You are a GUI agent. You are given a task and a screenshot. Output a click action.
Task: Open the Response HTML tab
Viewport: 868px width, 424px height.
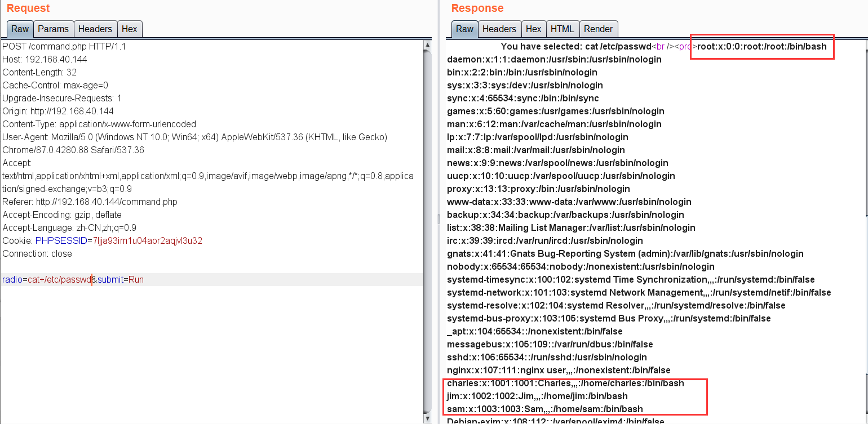coord(562,29)
